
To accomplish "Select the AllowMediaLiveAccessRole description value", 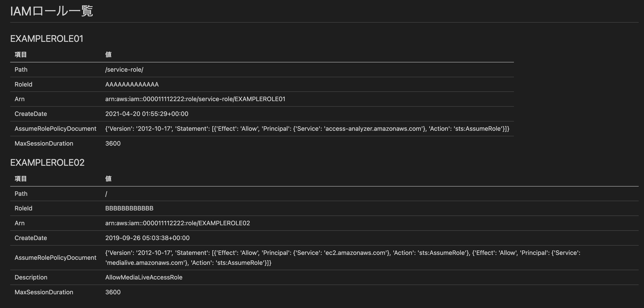I will pyautogui.click(x=144, y=277).
